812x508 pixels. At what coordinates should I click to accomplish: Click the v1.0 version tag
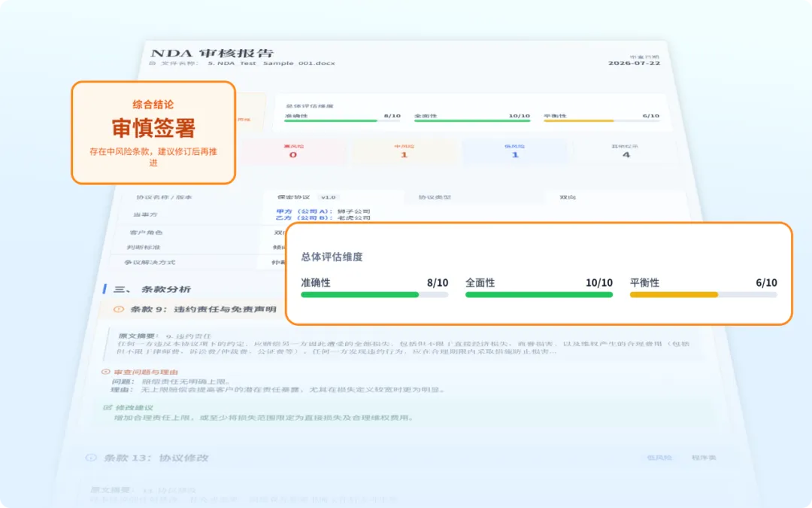(x=328, y=197)
